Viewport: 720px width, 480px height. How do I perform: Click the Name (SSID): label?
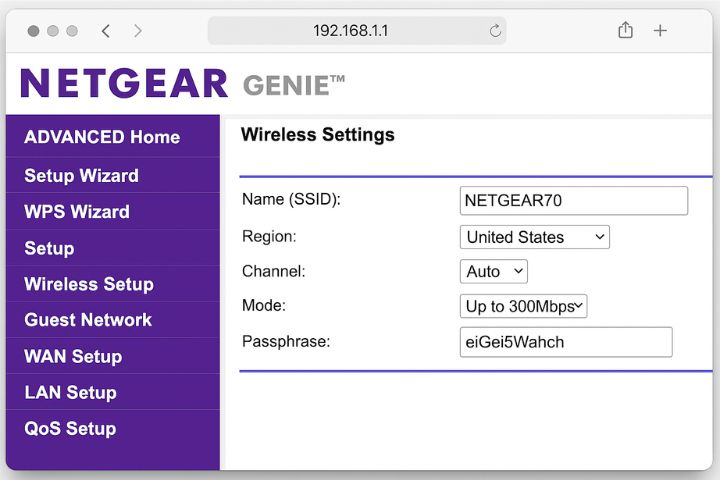tap(291, 199)
